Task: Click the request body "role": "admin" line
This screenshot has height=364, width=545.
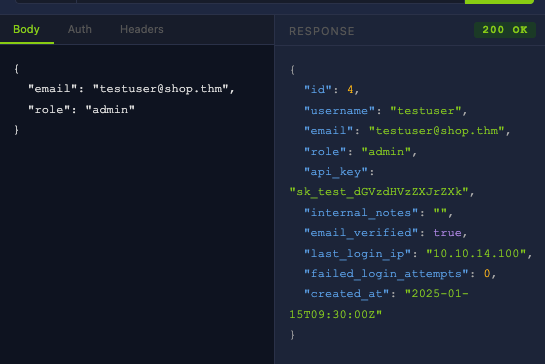Action: [81, 110]
